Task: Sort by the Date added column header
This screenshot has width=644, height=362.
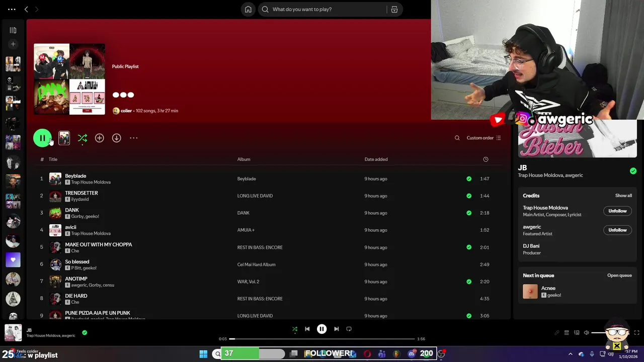Action: coord(376,159)
